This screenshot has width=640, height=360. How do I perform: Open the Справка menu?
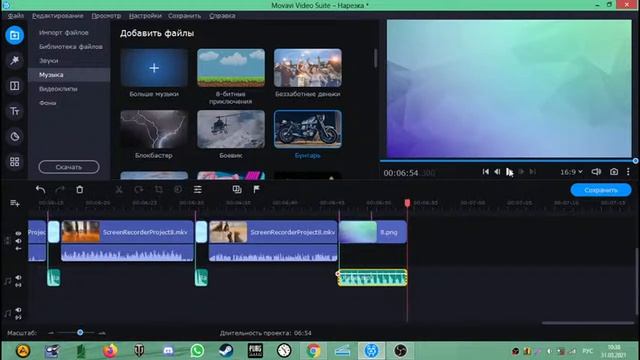(x=222, y=16)
